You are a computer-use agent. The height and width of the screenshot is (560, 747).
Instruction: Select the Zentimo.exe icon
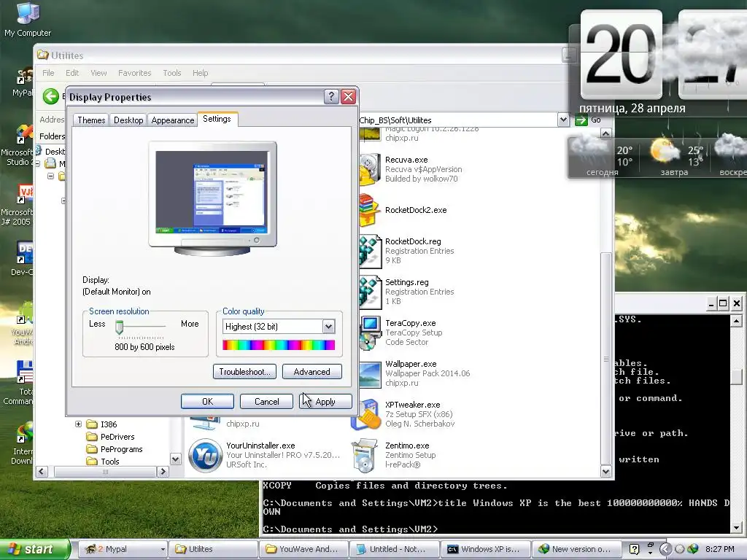tap(365, 455)
